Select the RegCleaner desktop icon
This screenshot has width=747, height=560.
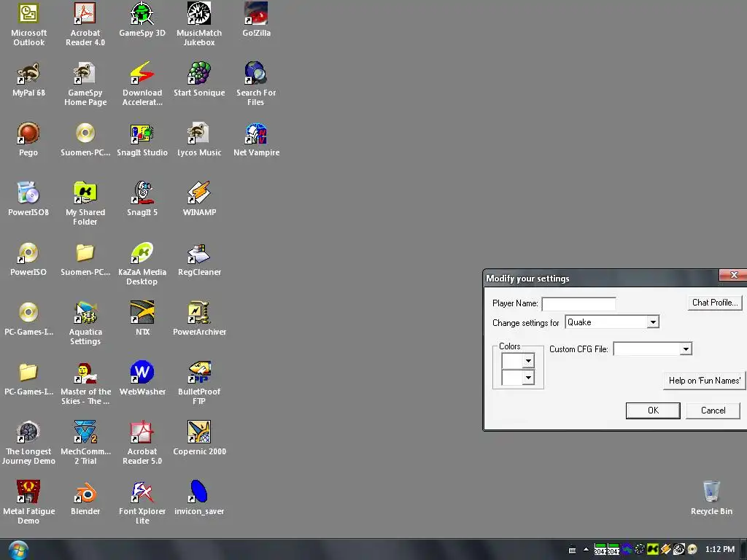tap(199, 253)
